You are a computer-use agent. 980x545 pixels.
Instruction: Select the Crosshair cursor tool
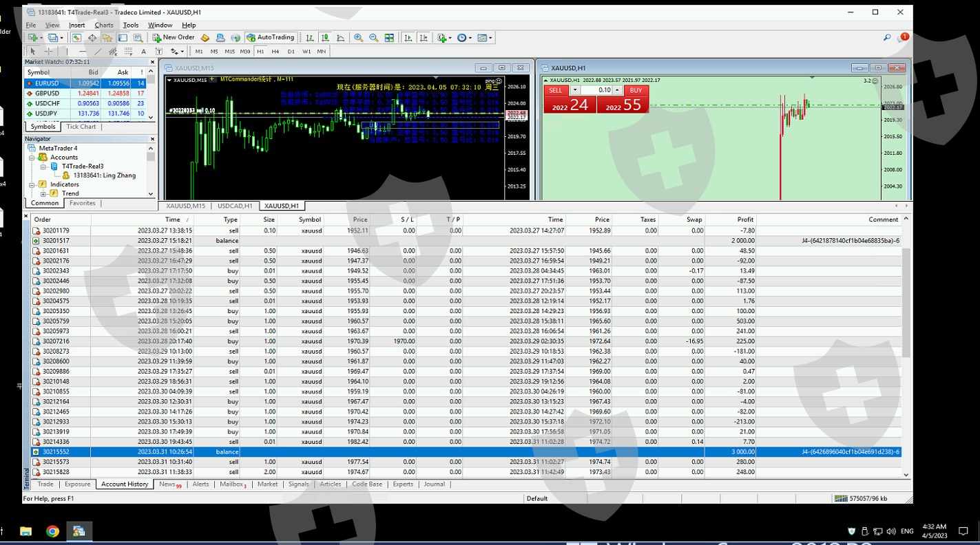tap(48, 52)
